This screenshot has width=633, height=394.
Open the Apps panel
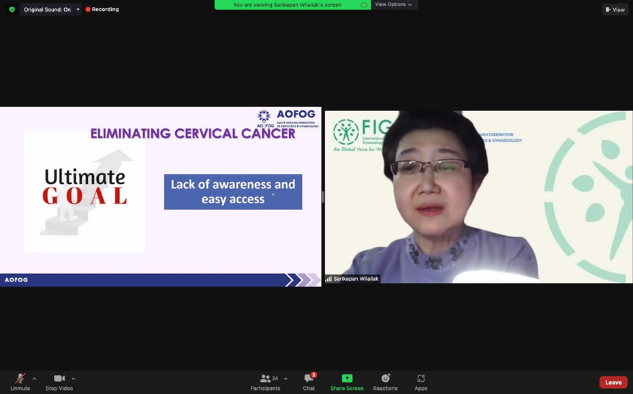tap(421, 382)
